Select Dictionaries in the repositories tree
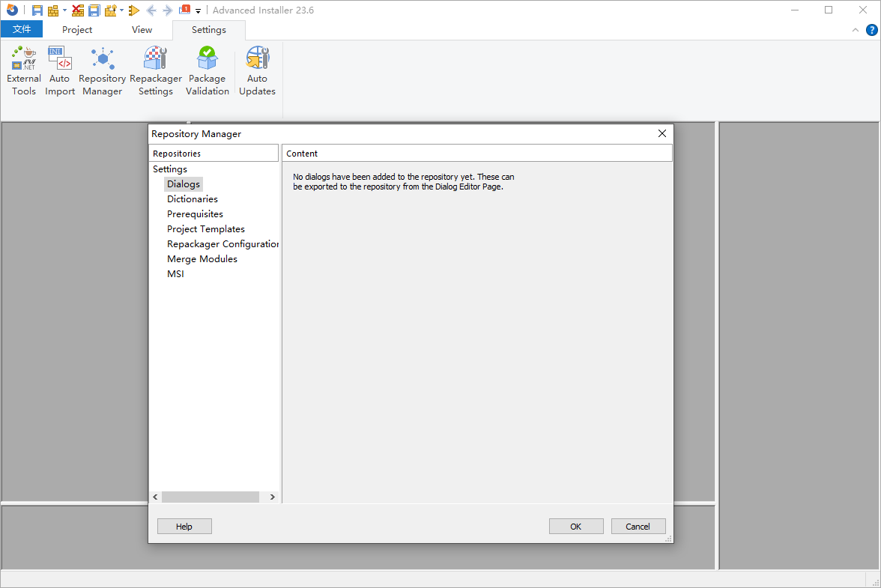This screenshot has width=881, height=588. (x=193, y=199)
